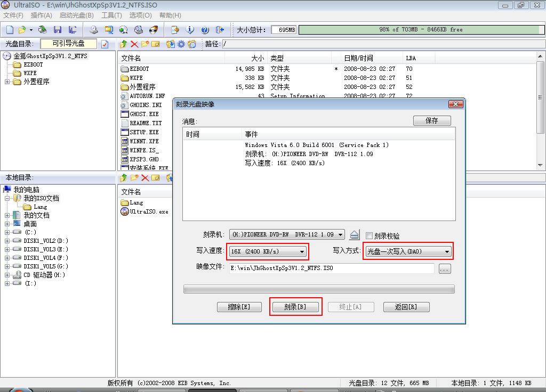Click the folder-with-list icon left of 路径
Image resolution: width=546 pixels, height=392 pixels.
pos(192,44)
